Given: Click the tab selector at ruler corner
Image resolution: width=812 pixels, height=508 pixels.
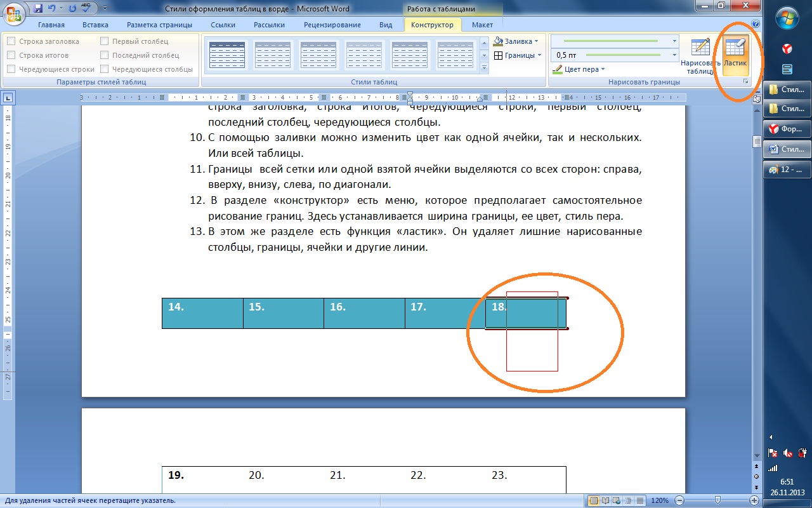Looking at the screenshot, I should point(8,98).
